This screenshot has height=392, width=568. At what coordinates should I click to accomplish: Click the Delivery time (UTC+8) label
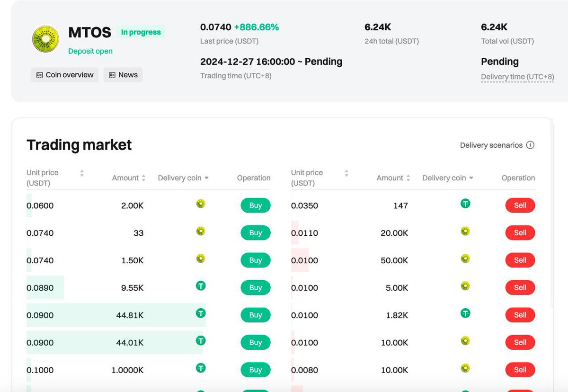point(517,77)
